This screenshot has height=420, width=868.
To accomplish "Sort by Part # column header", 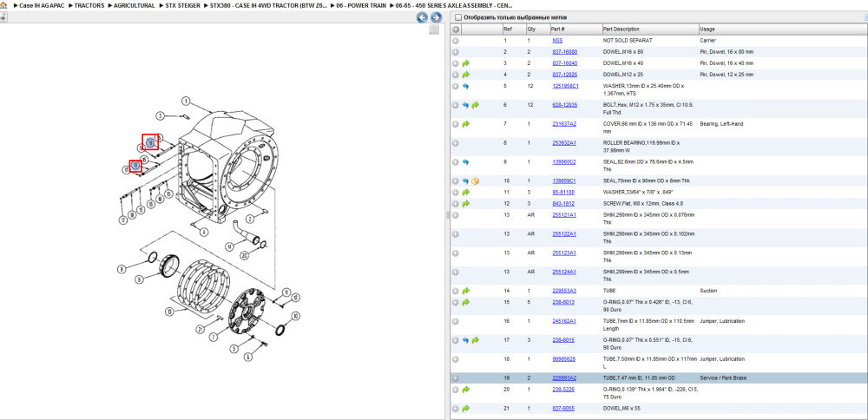I will [575, 29].
